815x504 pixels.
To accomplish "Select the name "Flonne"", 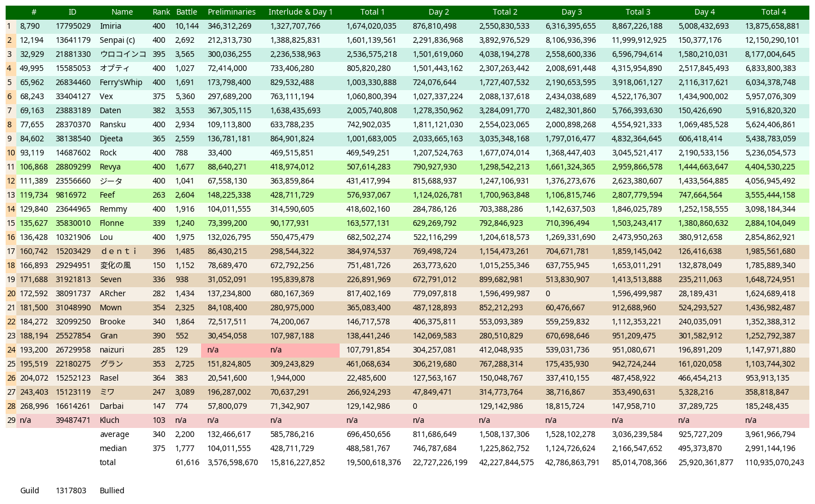I will pyautogui.click(x=112, y=223).
